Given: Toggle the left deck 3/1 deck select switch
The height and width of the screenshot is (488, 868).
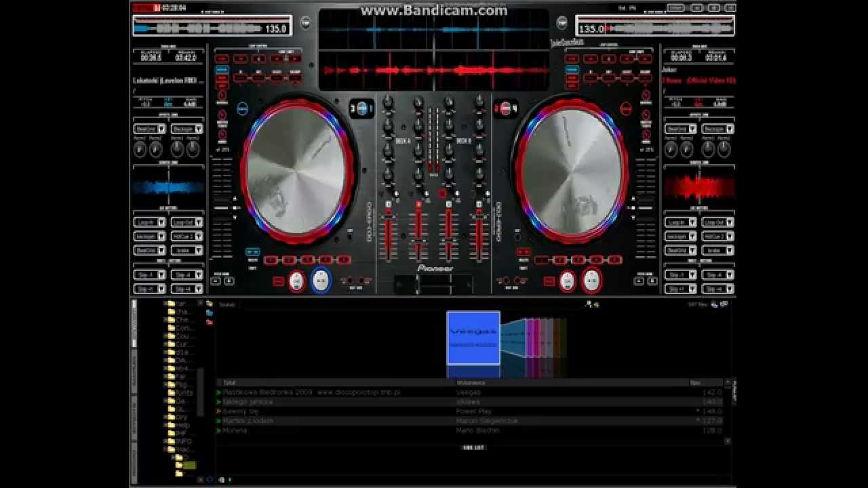Looking at the screenshot, I should (x=361, y=108).
